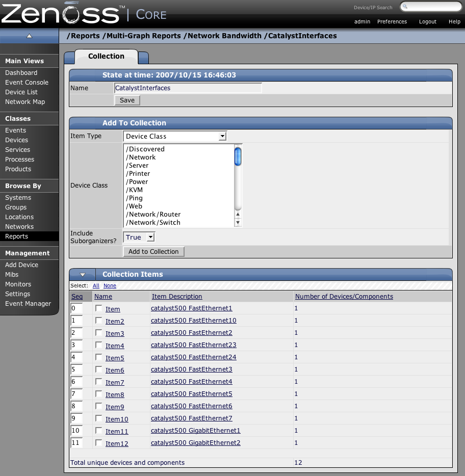Image resolution: width=465 pixels, height=476 pixels.
Task: Tick the checkbox next to Item5
Action: (98, 357)
